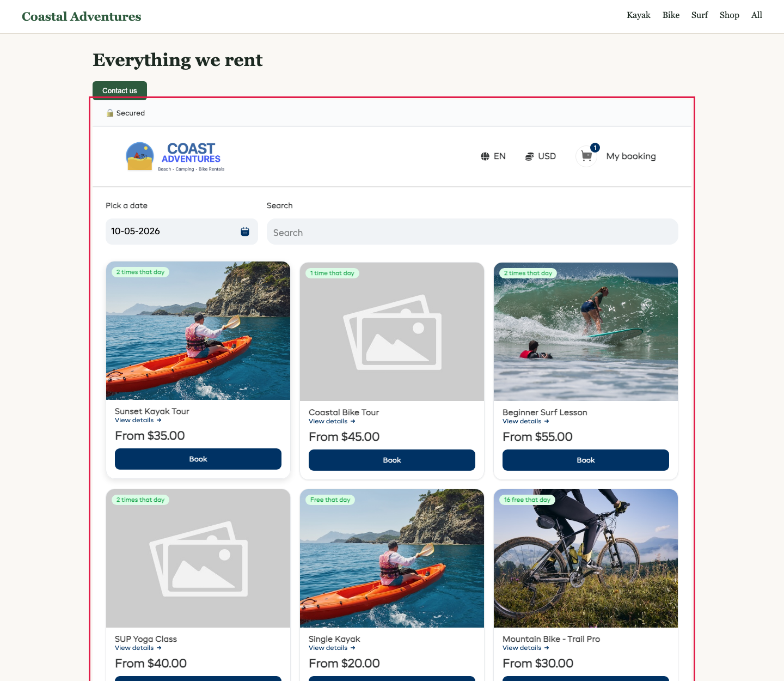Open the Kayak nav item
Viewport: 784px width, 681px height.
coord(639,15)
